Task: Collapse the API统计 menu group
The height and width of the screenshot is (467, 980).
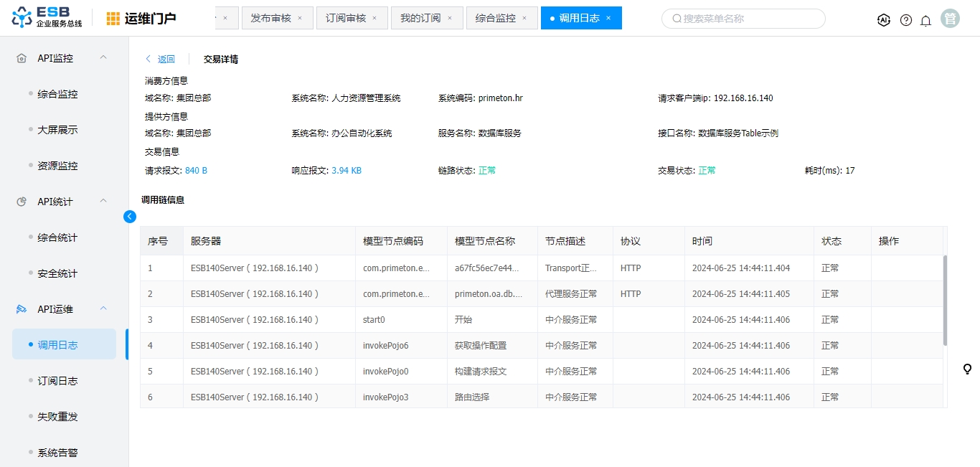Action: pyautogui.click(x=103, y=201)
